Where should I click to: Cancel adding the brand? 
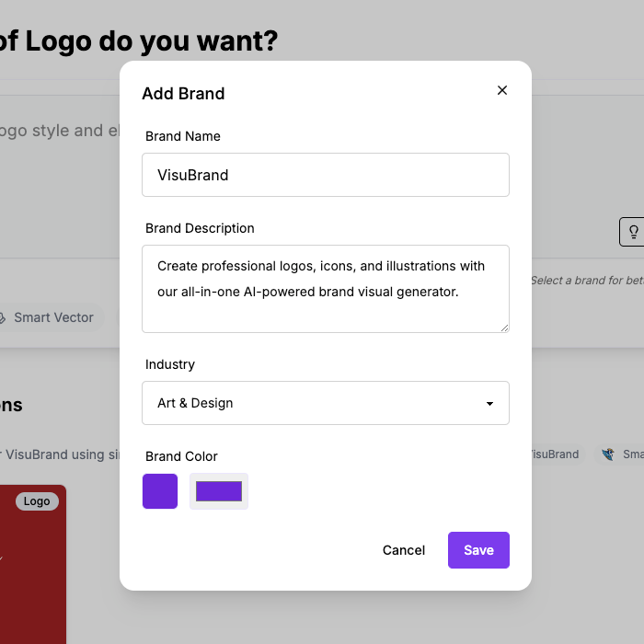(404, 550)
